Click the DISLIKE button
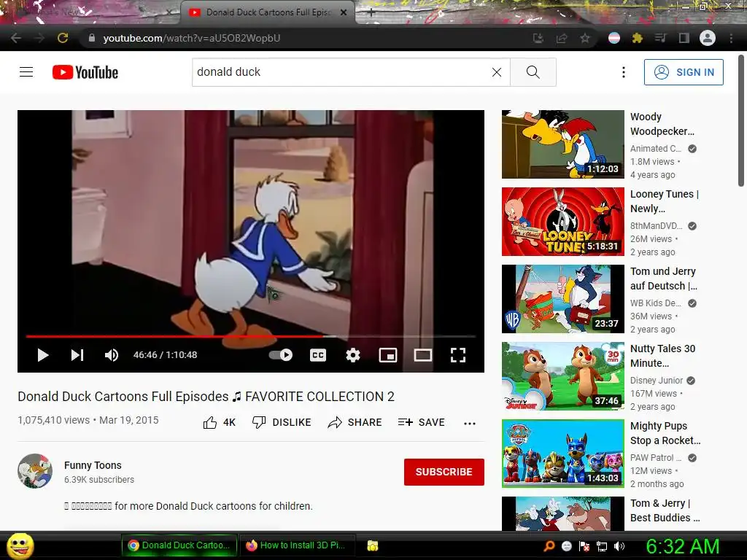This screenshot has width=747, height=560. pyautogui.click(x=282, y=422)
